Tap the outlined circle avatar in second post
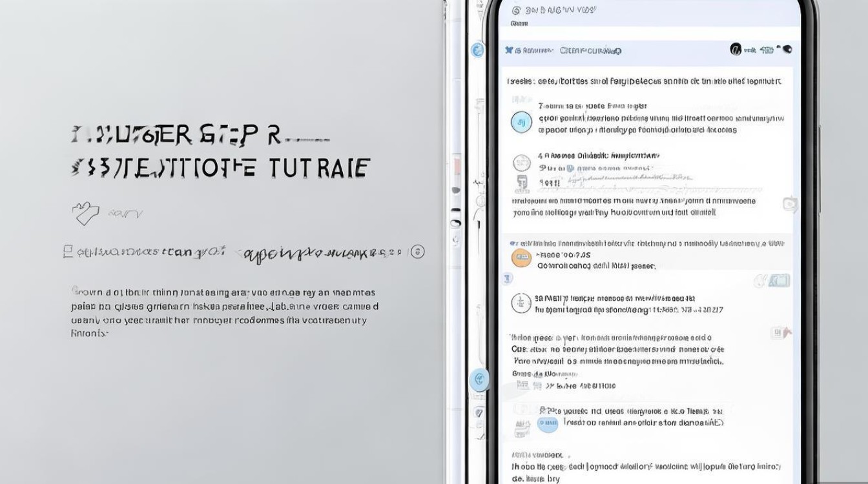This screenshot has height=484, width=868. pyautogui.click(x=521, y=163)
